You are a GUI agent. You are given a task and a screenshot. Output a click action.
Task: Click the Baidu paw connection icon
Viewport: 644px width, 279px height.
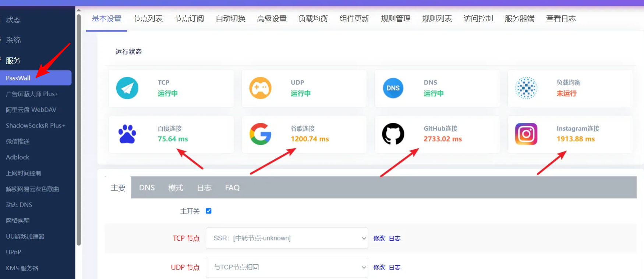tap(127, 134)
